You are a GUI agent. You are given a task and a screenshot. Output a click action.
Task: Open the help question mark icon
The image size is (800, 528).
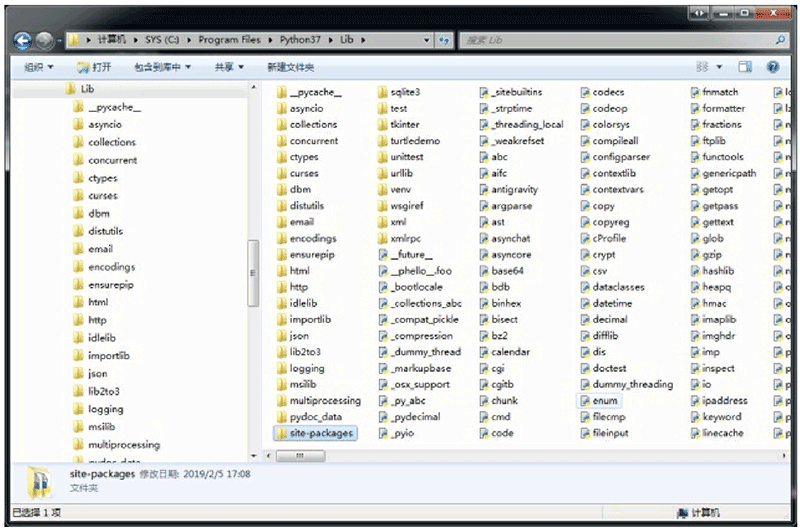(x=773, y=67)
